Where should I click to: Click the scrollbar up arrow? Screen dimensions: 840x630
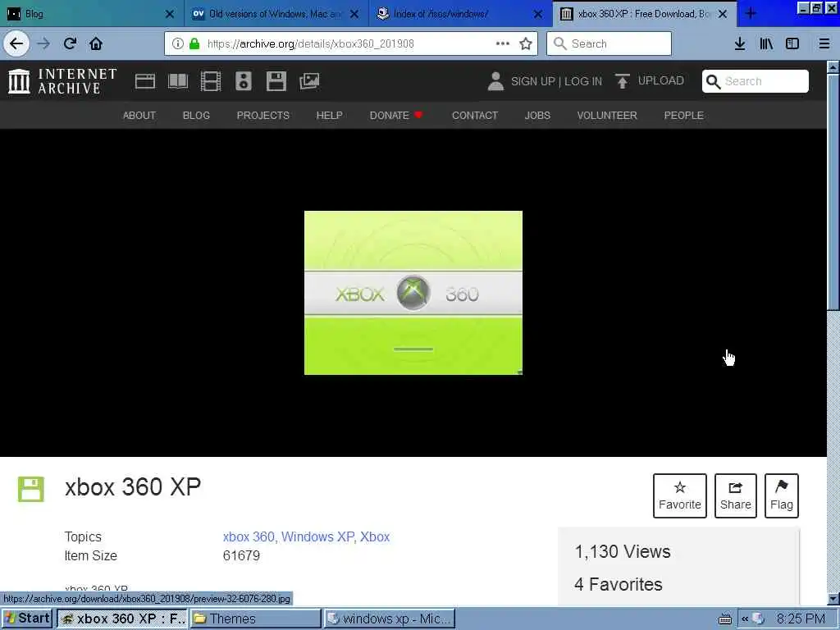[833, 67]
